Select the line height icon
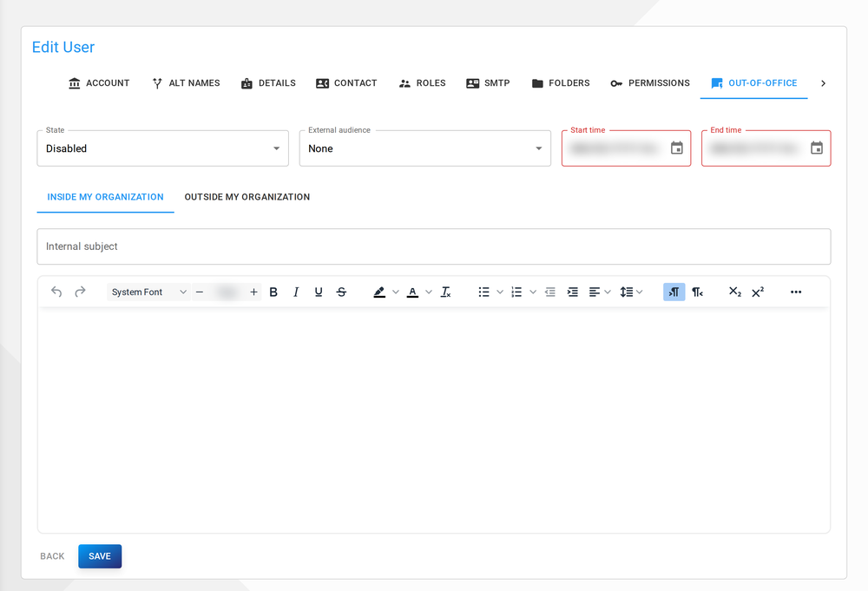Viewport: 868px width, 591px height. coord(626,292)
